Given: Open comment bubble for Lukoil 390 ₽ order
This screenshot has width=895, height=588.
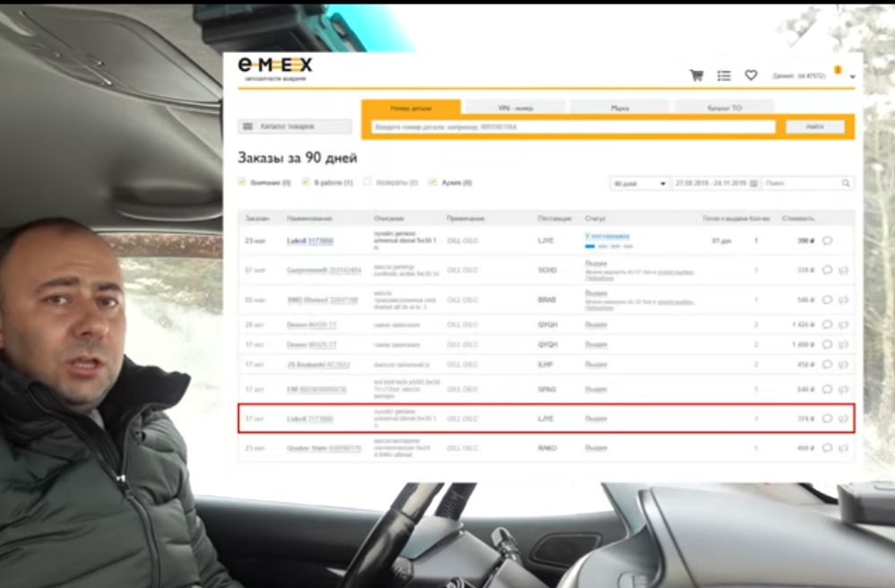Looking at the screenshot, I should pyautogui.click(x=827, y=240).
